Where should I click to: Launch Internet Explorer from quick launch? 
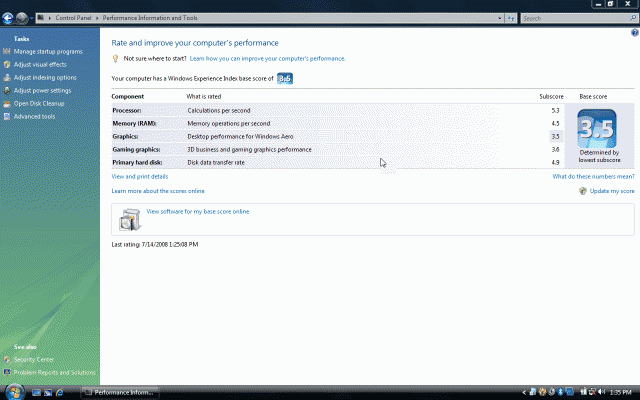(60, 393)
